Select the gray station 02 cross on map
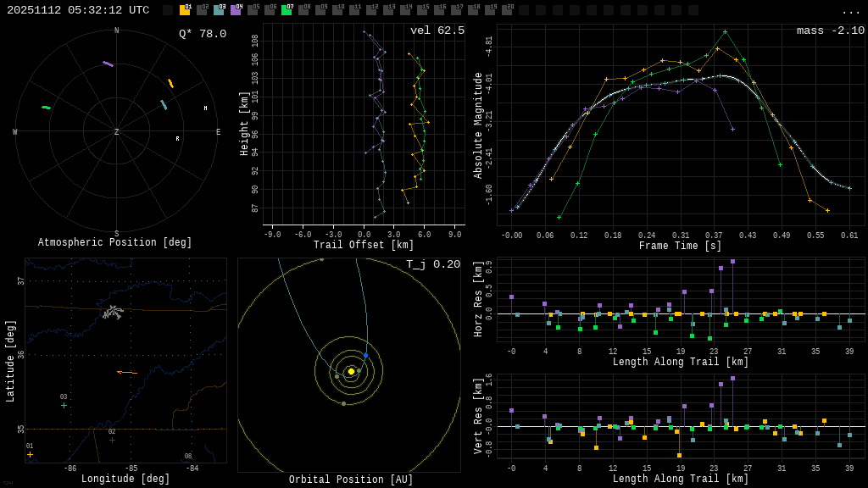 [x=112, y=440]
